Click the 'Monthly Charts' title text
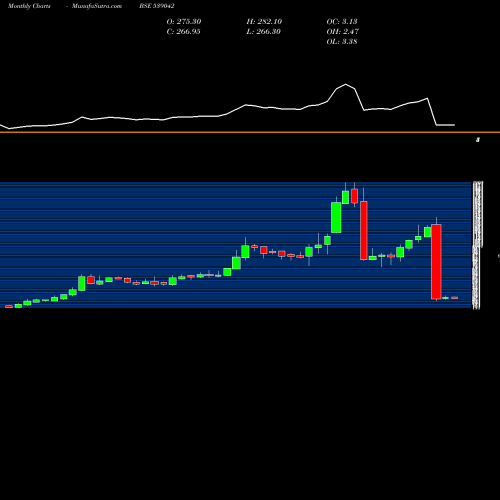Screen dimensions: 500x500 pos(29,6)
